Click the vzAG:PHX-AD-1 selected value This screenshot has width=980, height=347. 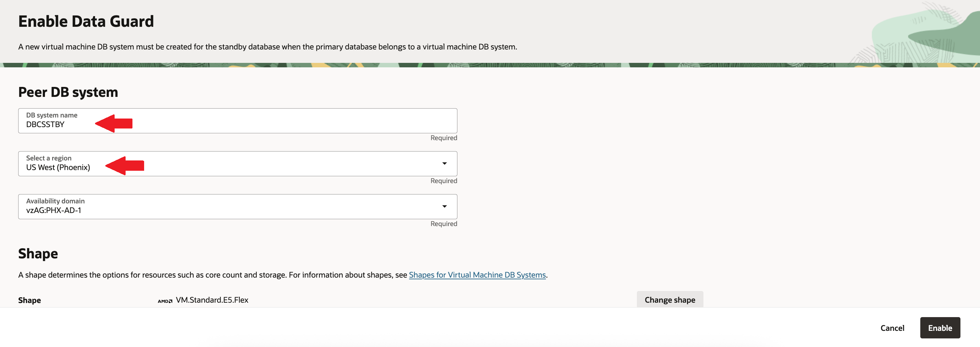[x=54, y=210]
